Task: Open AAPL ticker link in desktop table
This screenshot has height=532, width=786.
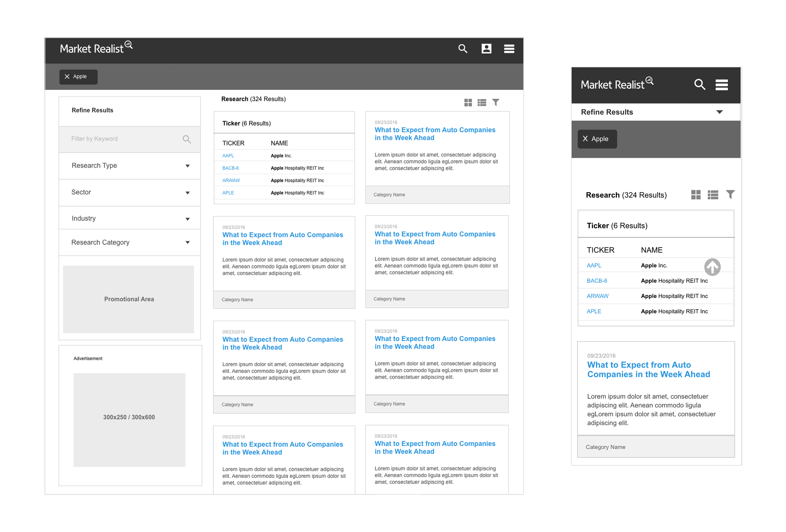Action: click(x=228, y=156)
